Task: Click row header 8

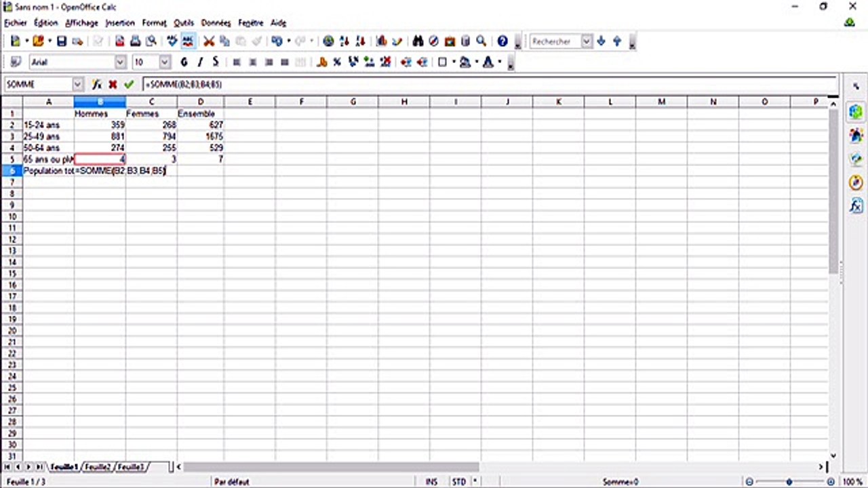Action: [x=12, y=193]
